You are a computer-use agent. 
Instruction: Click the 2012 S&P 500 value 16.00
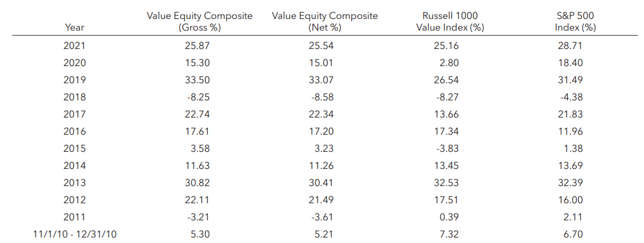tap(571, 200)
